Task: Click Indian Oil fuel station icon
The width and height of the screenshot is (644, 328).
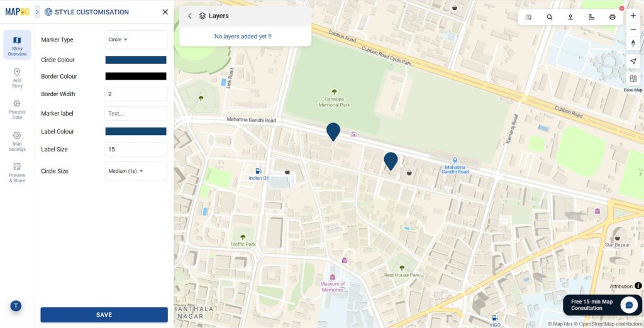Action: (x=258, y=171)
